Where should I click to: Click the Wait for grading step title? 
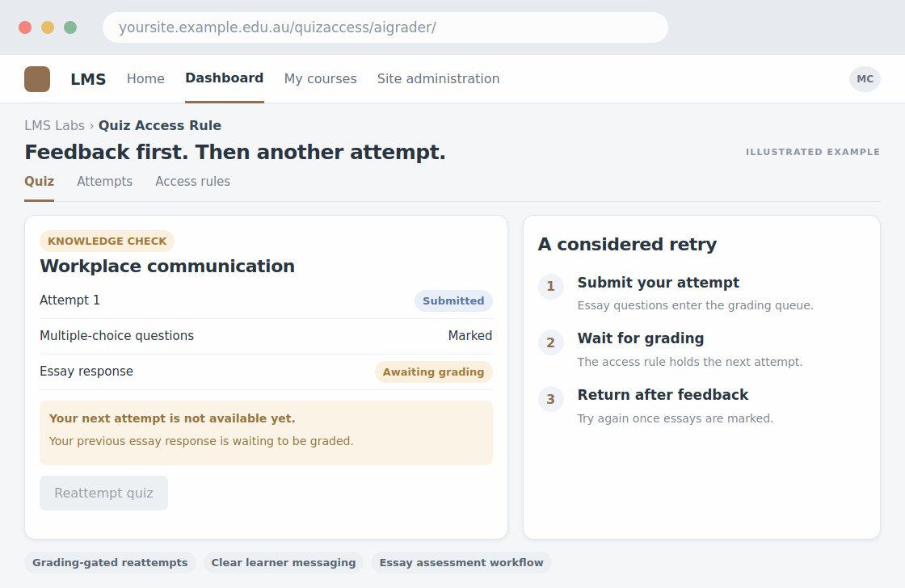(x=641, y=338)
